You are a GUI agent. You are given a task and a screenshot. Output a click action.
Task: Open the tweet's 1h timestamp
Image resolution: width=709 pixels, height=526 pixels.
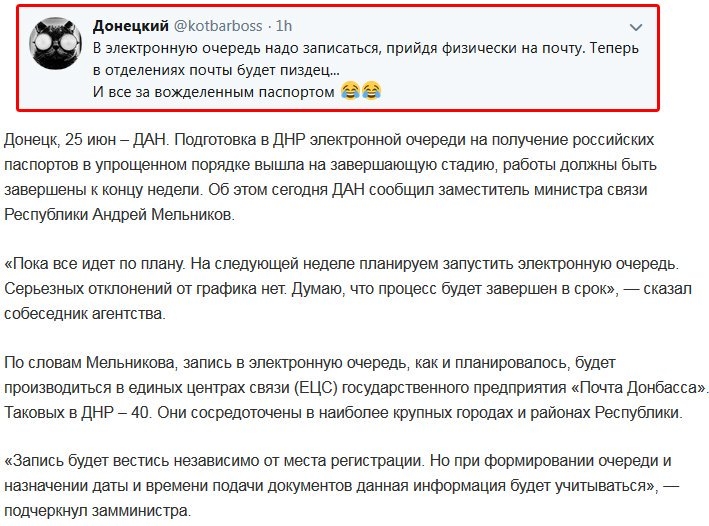(x=284, y=25)
